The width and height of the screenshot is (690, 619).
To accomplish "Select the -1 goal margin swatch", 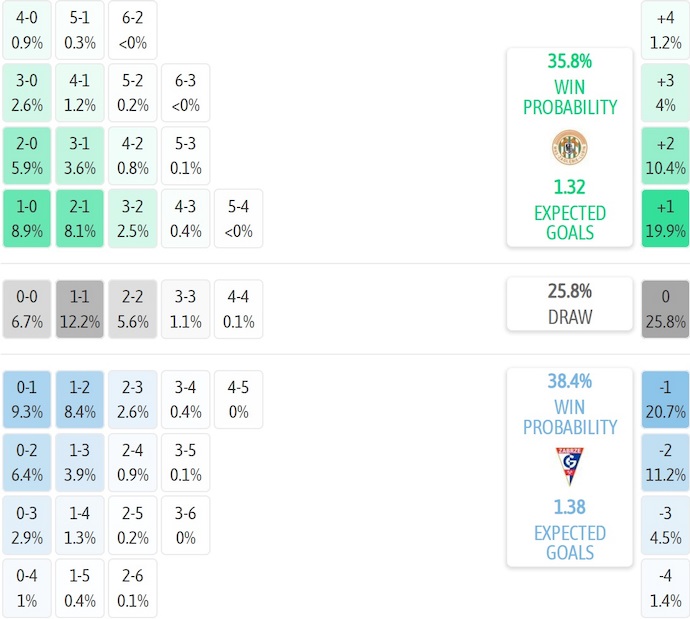I will (665, 399).
